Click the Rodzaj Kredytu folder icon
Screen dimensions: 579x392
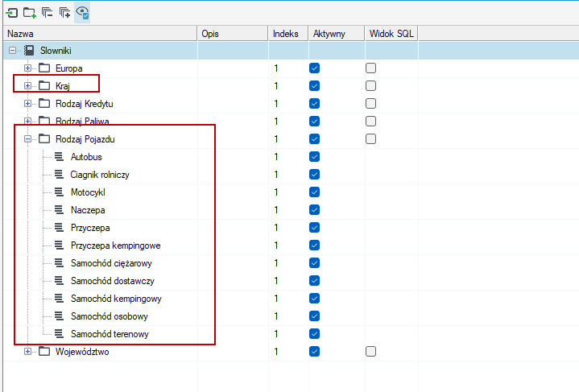click(44, 103)
